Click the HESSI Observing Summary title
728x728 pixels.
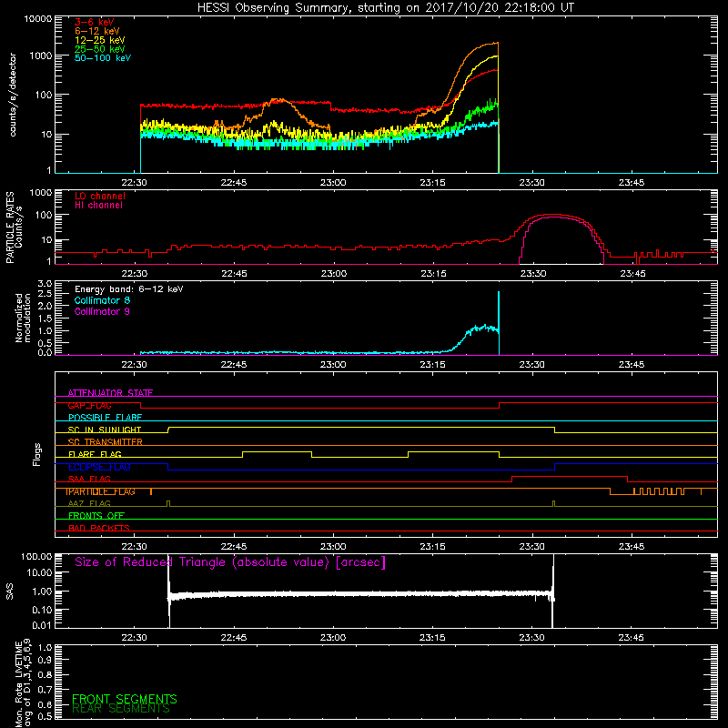pos(386,8)
